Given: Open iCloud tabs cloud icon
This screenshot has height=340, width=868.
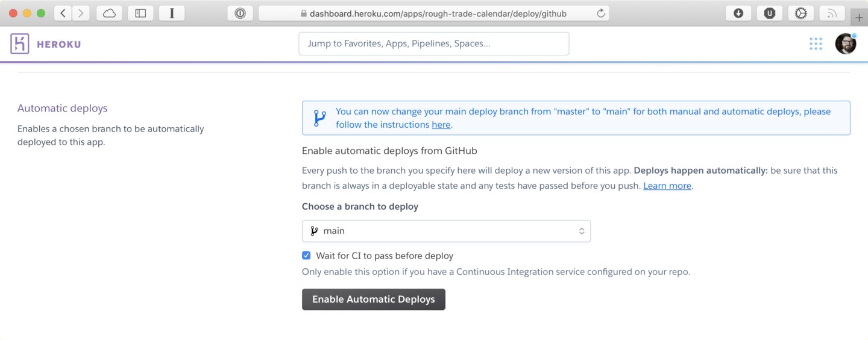Looking at the screenshot, I should click(109, 13).
